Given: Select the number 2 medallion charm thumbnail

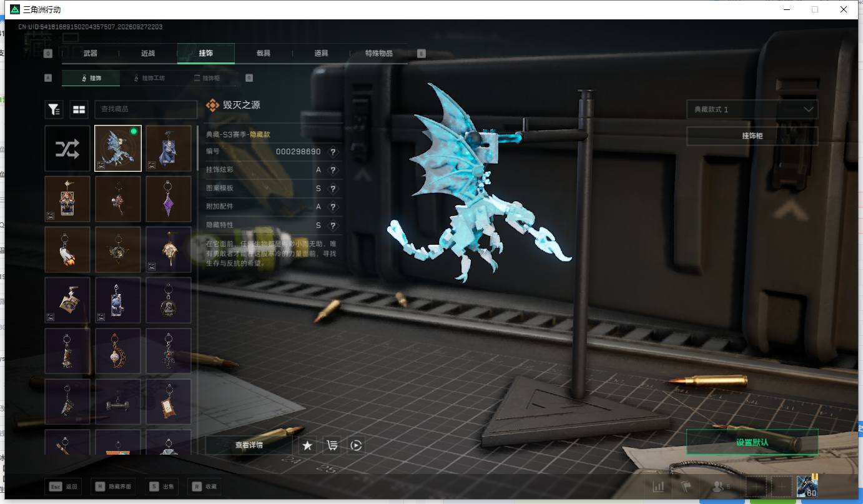Looking at the screenshot, I should tap(169, 300).
